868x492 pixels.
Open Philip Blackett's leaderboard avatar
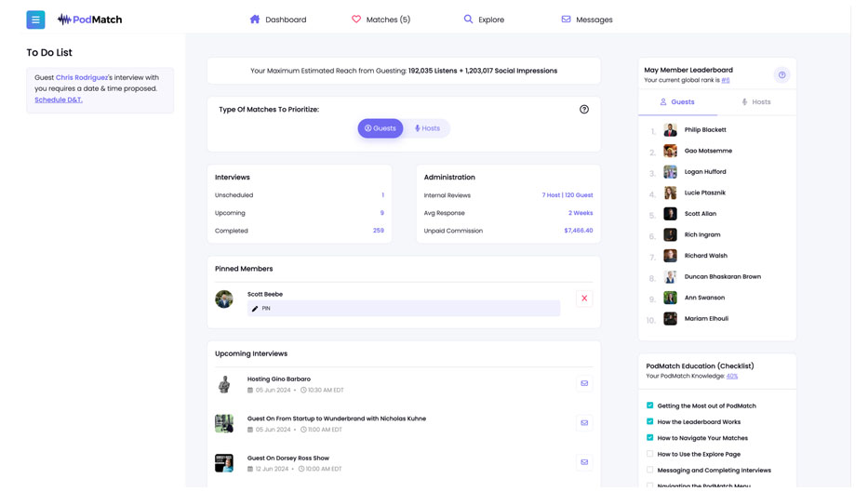tap(670, 130)
